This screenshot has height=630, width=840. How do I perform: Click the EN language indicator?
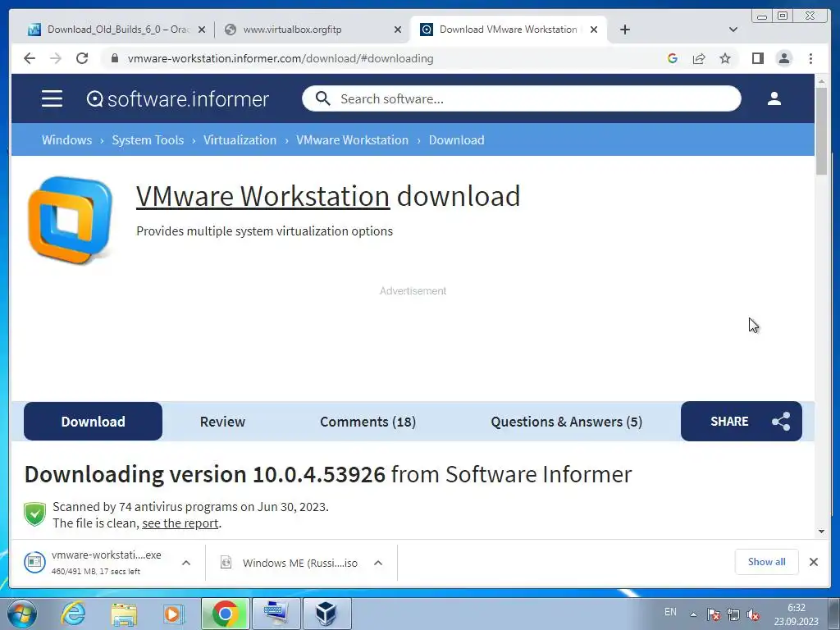670,612
